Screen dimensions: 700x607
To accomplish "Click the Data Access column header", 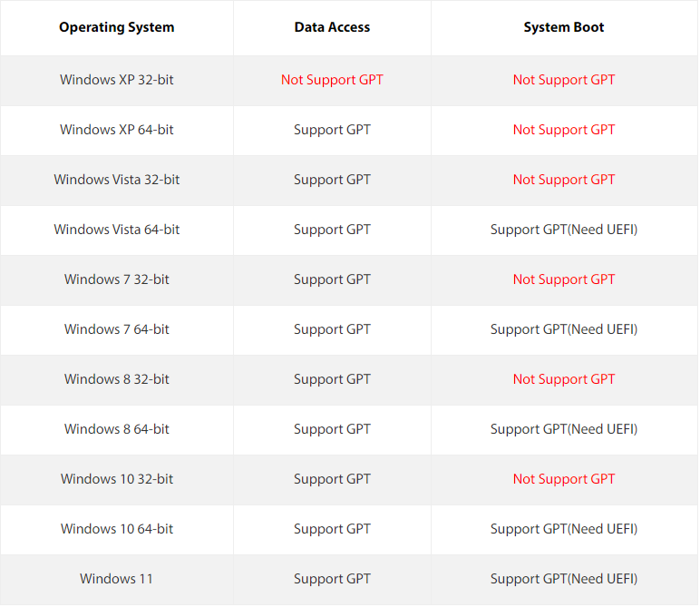I will pyautogui.click(x=332, y=27).
